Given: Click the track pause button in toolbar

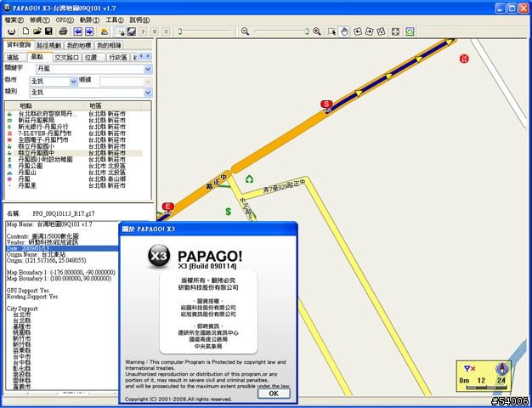Looking at the screenshot, I should click(166, 31).
